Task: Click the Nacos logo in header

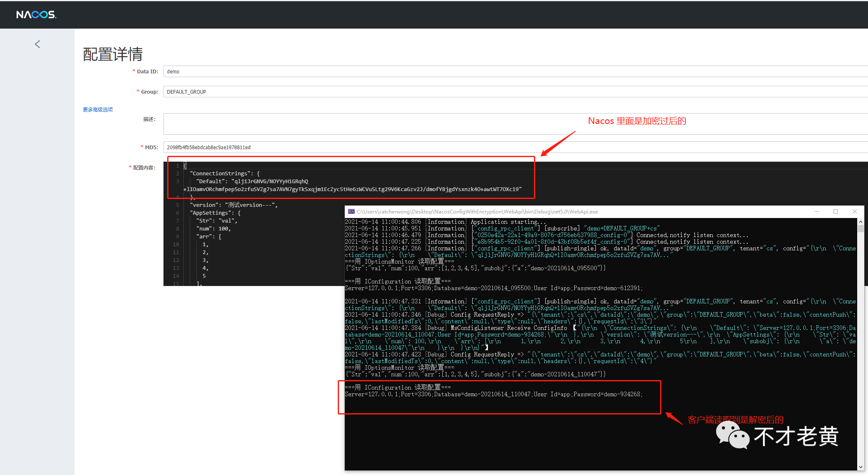Action: 36,15
